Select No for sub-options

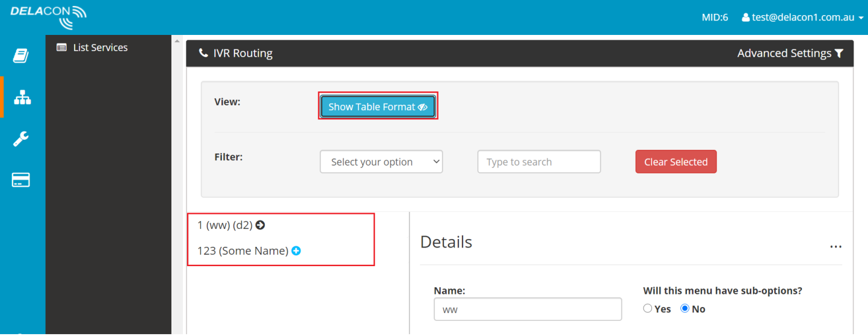point(685,308)
